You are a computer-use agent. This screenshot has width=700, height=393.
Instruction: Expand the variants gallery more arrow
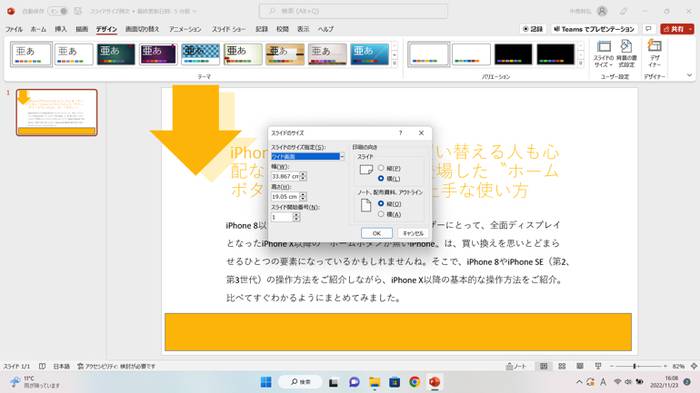[581, 63]
